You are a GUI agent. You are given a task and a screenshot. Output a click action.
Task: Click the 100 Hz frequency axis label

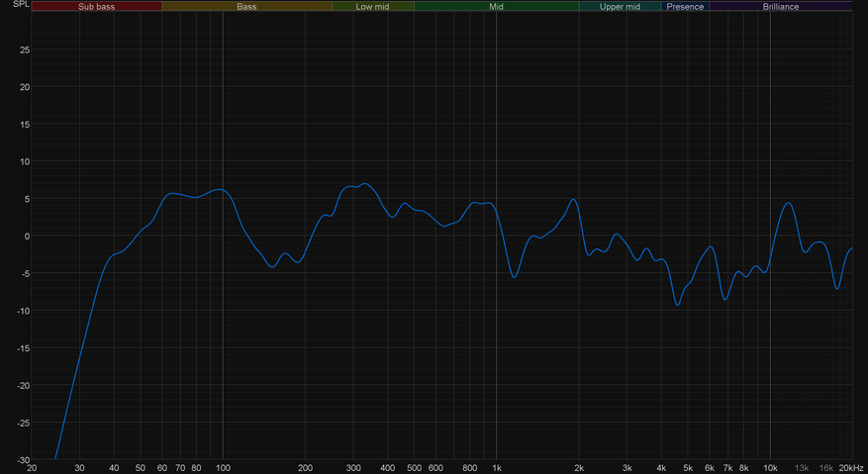point(223,467)
